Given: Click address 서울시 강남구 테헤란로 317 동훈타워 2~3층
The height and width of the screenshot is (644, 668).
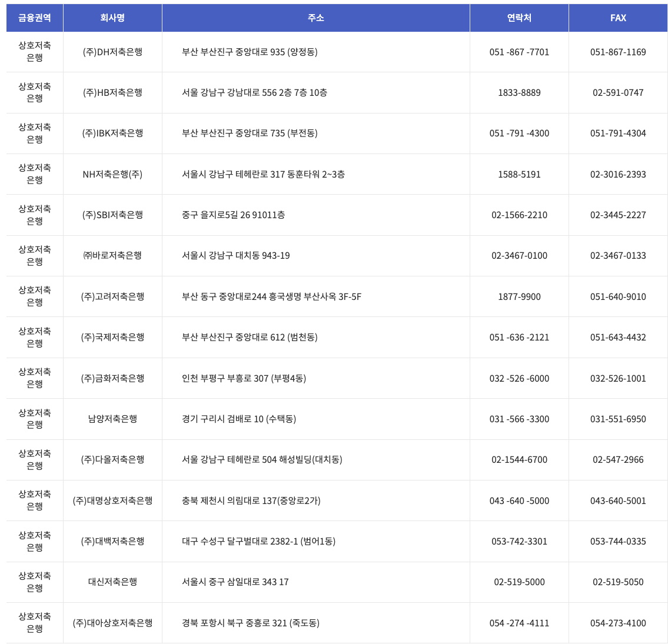Looking at the screenshot, I should coord(263,174).
